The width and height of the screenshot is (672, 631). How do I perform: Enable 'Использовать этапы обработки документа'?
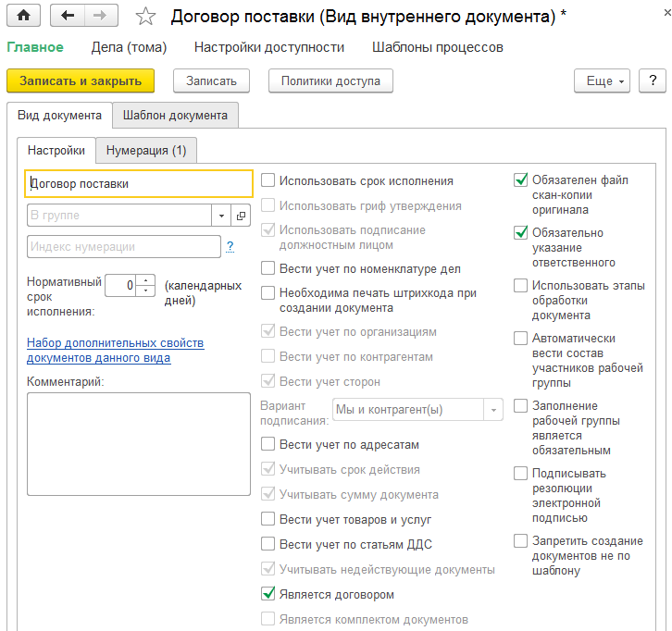521,285
